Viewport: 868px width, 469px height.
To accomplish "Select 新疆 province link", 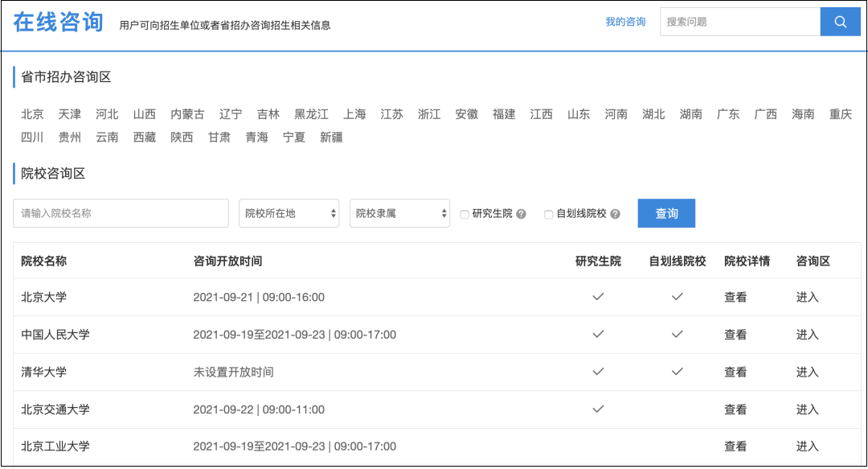I will pyautogui.click(x=332, y=138).
